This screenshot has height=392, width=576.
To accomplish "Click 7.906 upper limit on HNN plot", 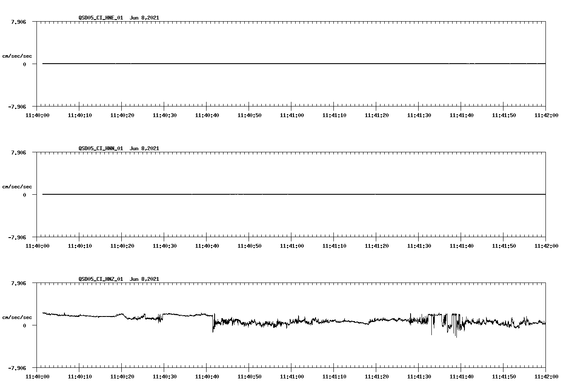I will coord(19,152).
